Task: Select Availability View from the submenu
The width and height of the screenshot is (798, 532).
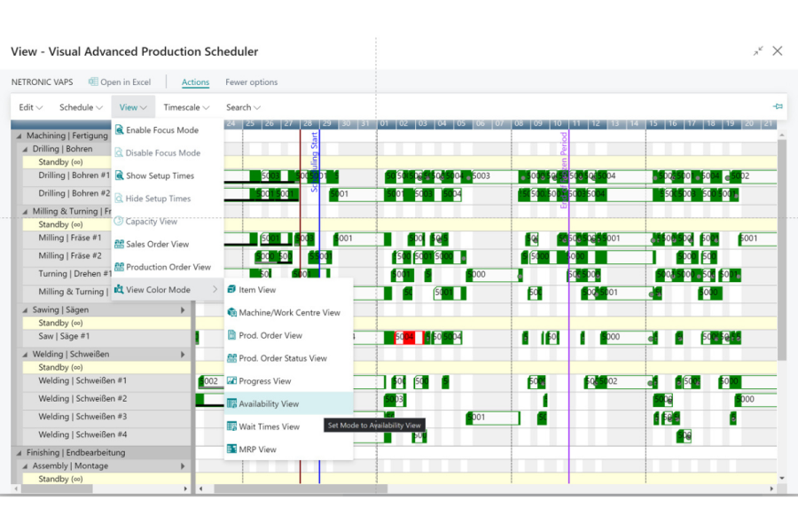Action: [269, 404]
